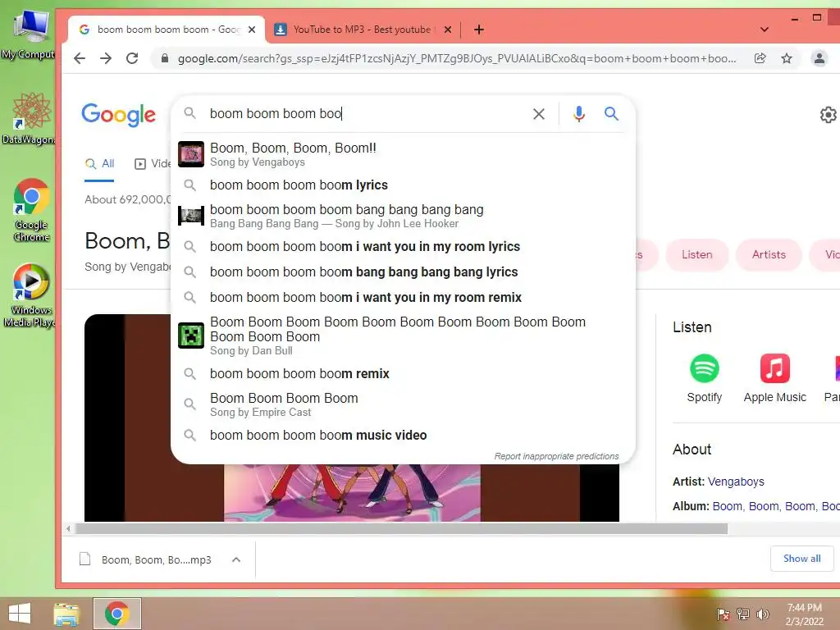Click Show all downloads button

[801, 559]
